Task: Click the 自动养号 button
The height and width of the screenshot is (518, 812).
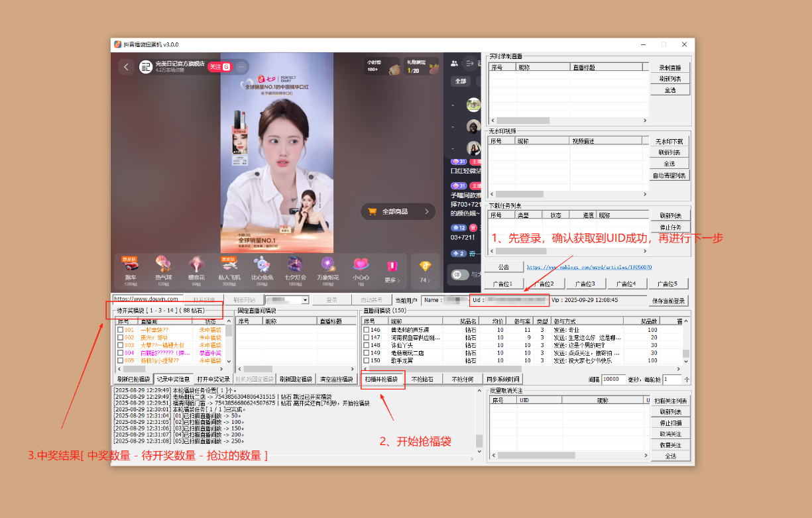Action: point(371,300)
